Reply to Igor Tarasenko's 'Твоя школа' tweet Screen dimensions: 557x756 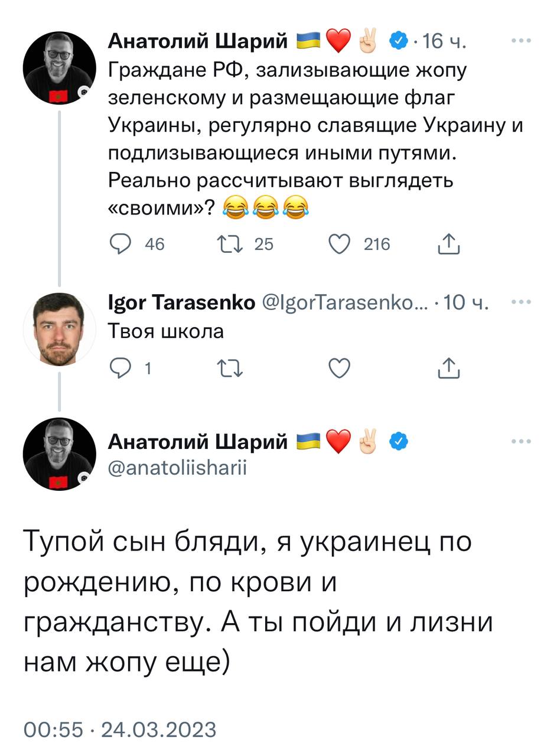point(121,368)
